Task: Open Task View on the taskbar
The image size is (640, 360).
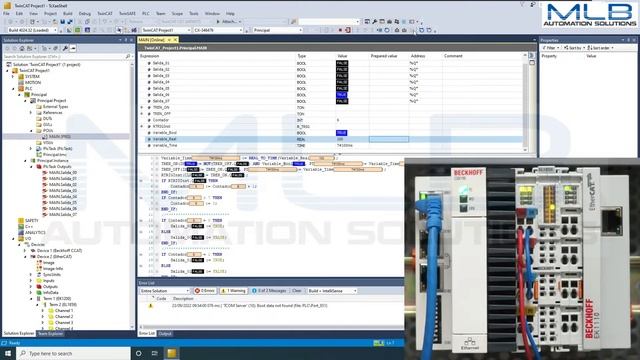Action: click(x=155, y=353)
